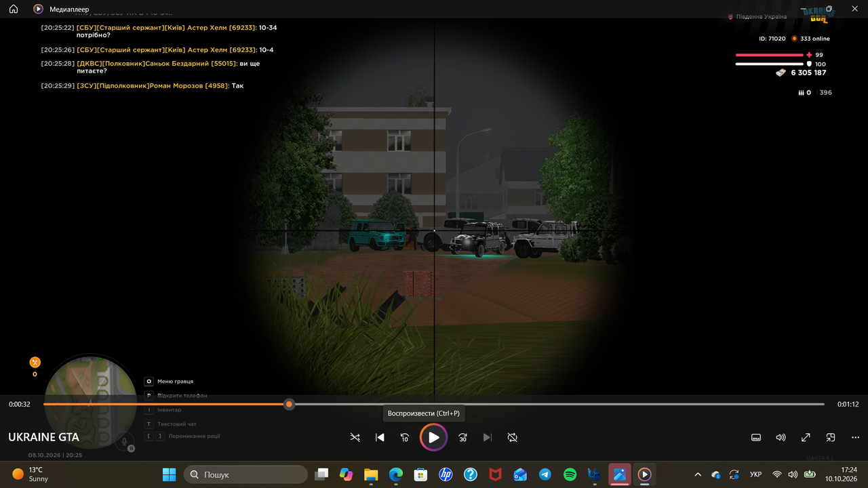The width and height of the screenshot is (868, 488).
Task: Open the OneDrive tray icon
Action: [x=716, y=474]
